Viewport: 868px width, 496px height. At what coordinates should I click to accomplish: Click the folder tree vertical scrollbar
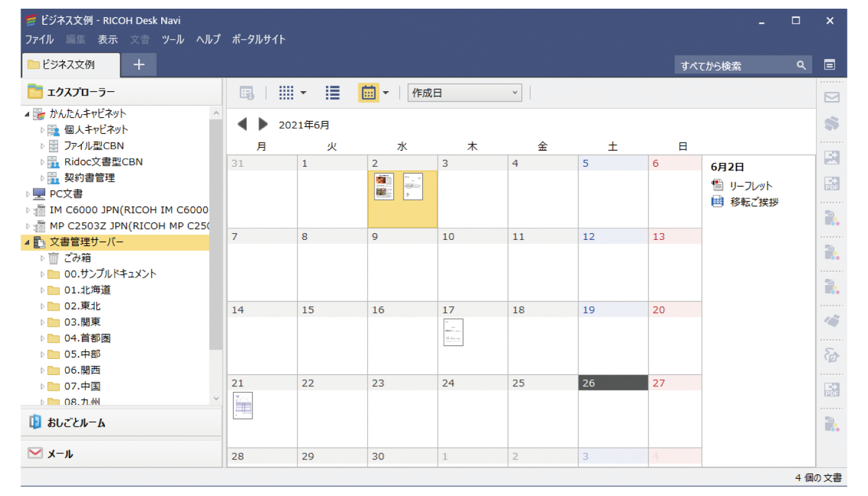point(216,236)
